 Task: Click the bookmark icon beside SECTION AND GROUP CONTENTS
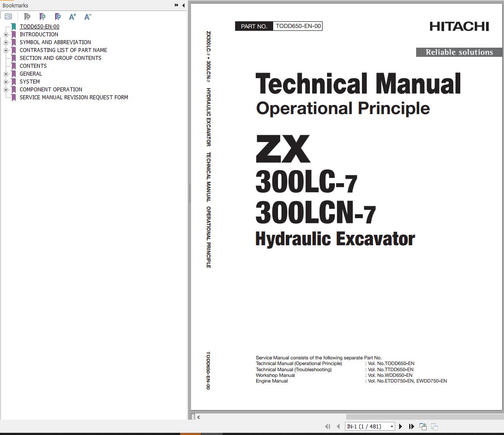14,58
